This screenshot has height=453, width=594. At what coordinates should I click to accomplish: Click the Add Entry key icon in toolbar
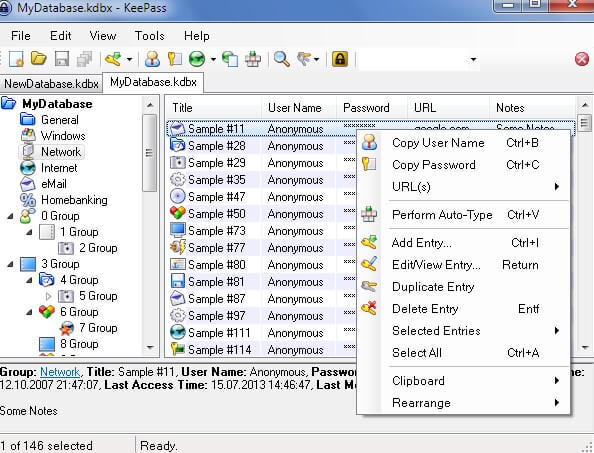(113, 59)
